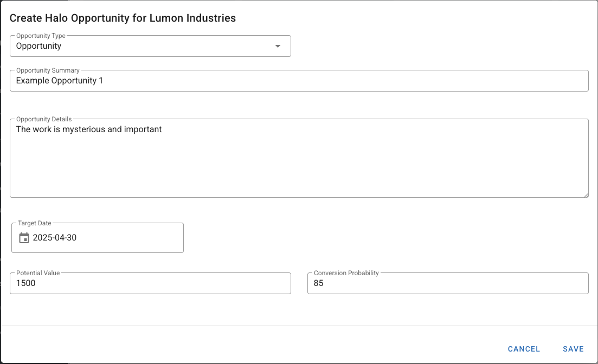
Task: Click the Target Date field value 2025-04-30
Action: [x=55, y=238]
